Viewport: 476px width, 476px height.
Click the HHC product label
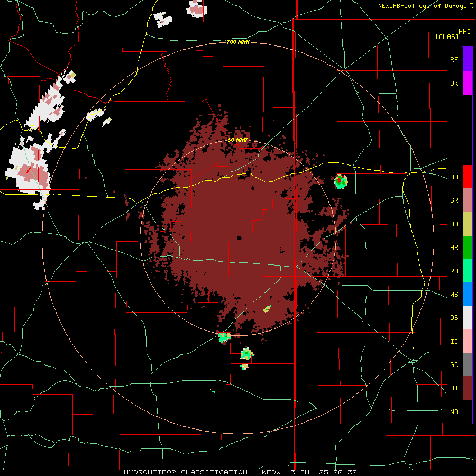point(465,32)
